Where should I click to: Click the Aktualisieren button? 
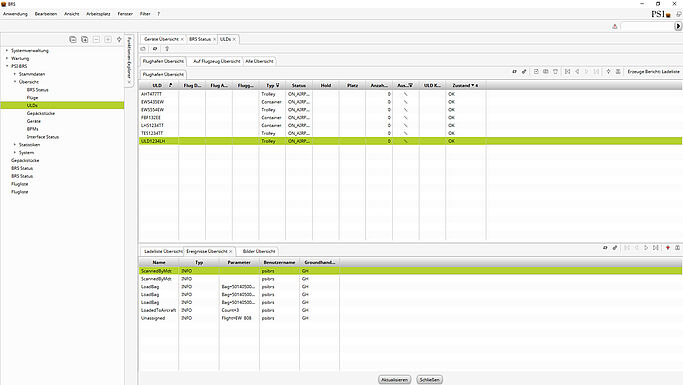click(394, 380)
